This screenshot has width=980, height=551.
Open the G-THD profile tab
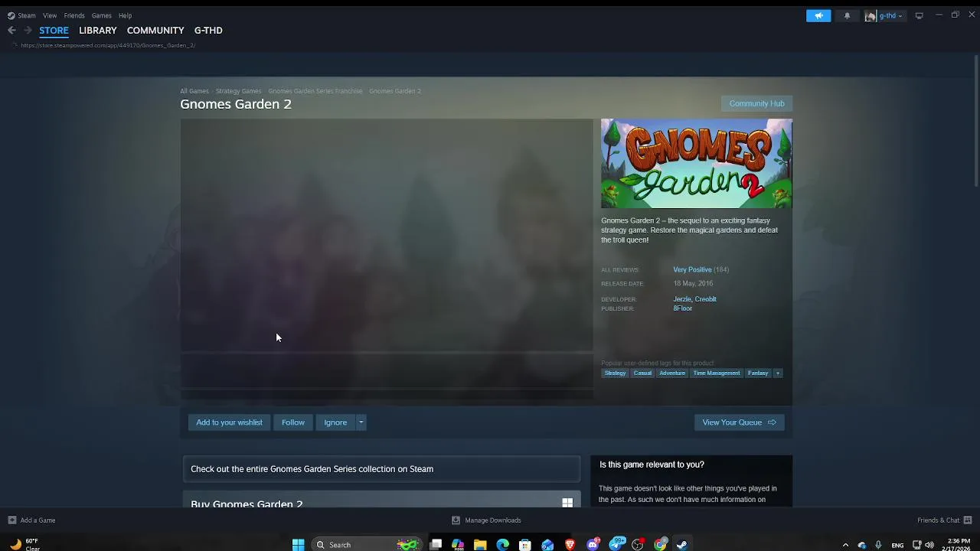(208, 31)
